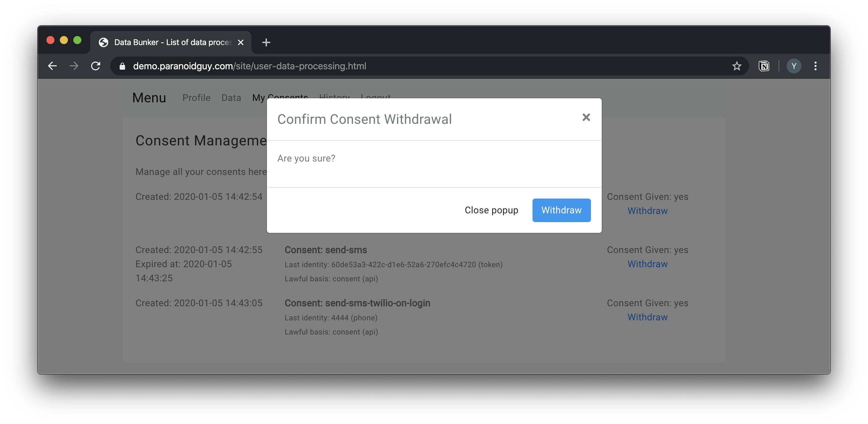Bookmark this page with the star icon
This screenshot has width=868, height=424.
[737, 66]
